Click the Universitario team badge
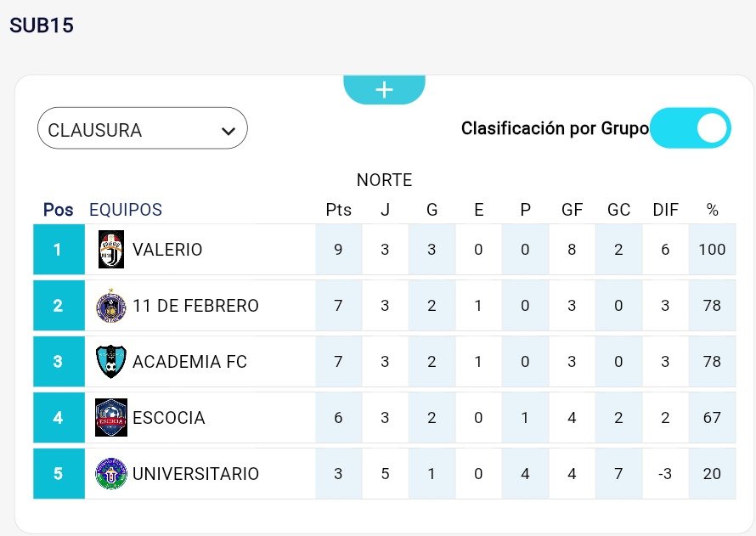 point(111,473)
